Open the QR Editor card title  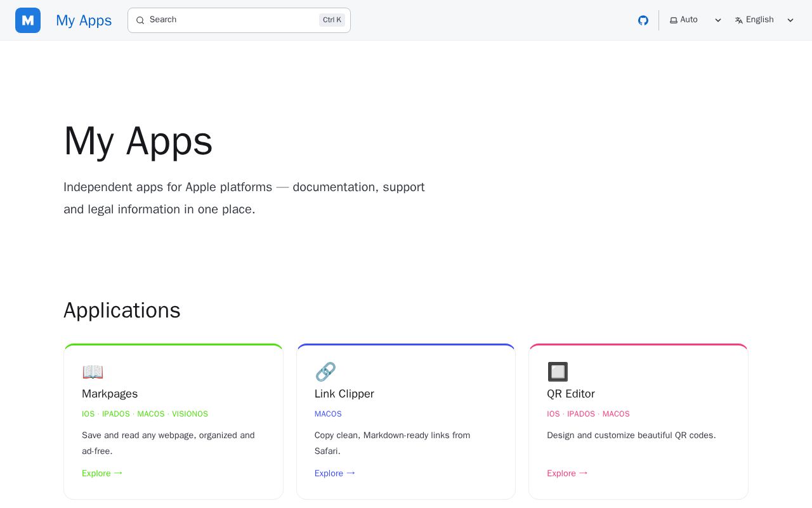(x=571, y=394)
